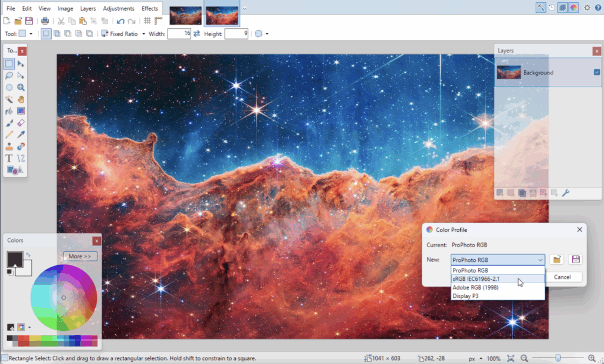The image size is (604, 364).
Task: Select the Paint Bucket tool
Action: coord(9,111)
